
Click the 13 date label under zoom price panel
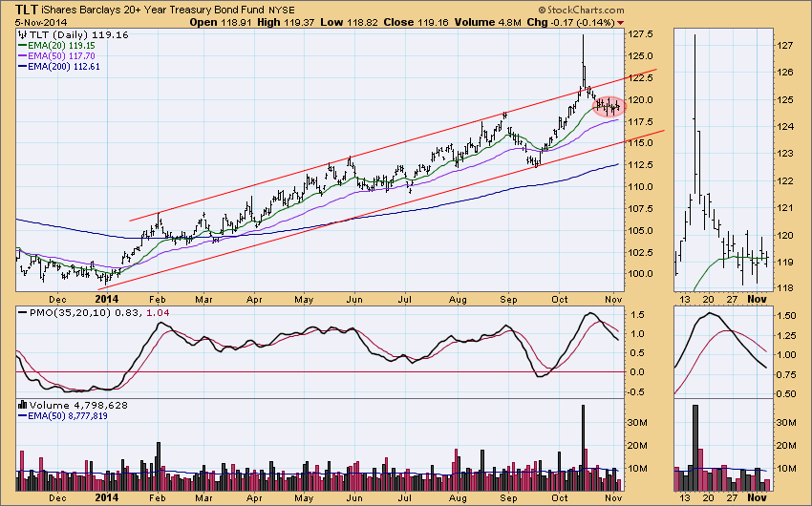coord(685,299)
